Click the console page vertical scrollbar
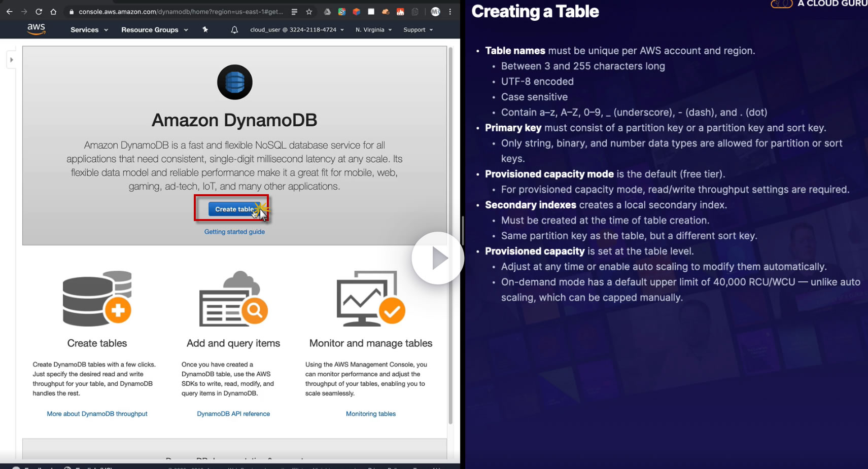The image size is (868, 469). coord(450,236)
